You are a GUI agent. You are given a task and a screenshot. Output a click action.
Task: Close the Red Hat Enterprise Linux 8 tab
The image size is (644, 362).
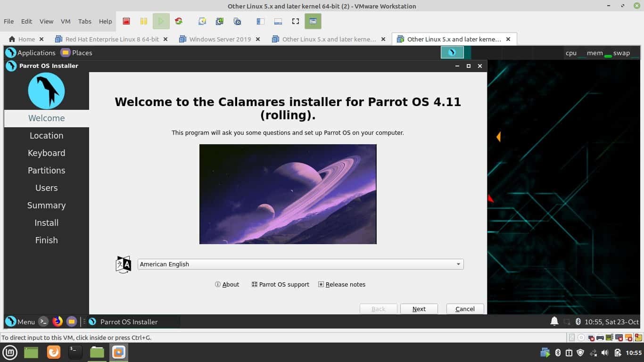pyautogui.click(x=165, y=39)
